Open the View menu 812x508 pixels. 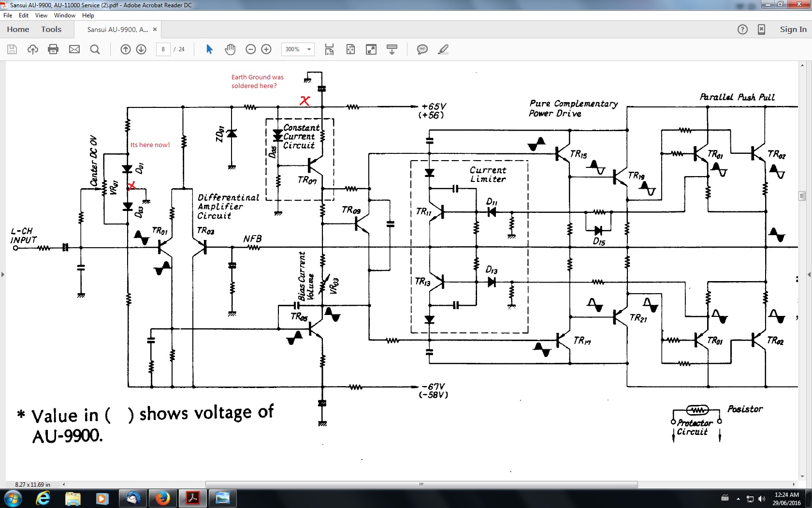(42, 15)
